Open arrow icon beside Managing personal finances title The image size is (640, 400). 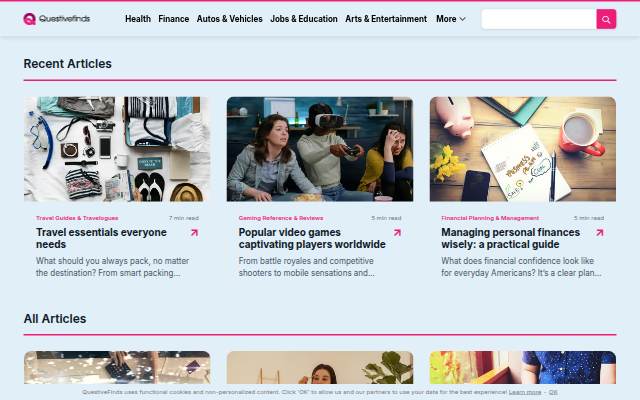coord(600,233)
